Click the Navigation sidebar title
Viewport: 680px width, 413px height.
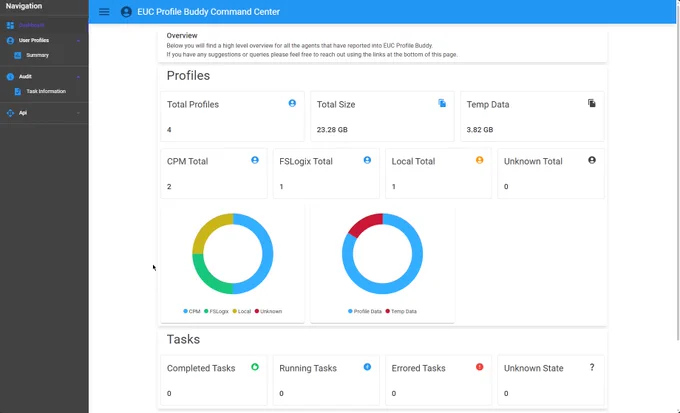24,6
